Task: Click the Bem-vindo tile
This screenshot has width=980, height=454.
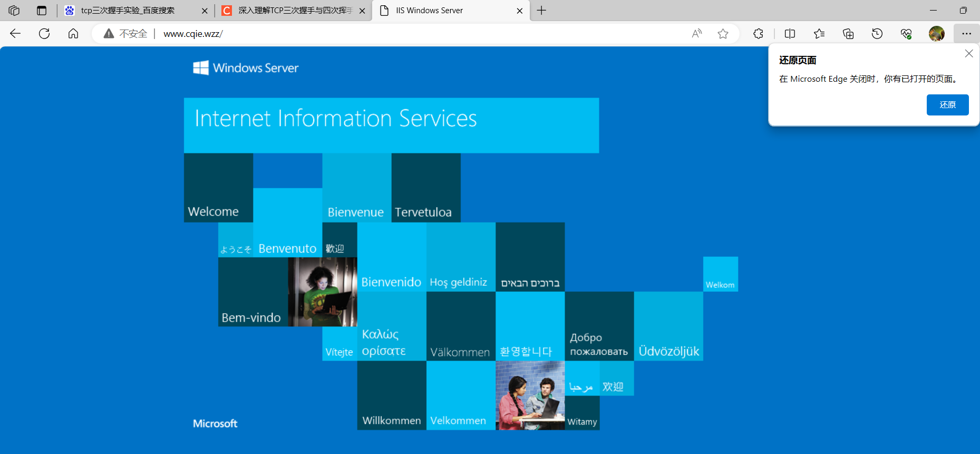Action: point(253,292)
